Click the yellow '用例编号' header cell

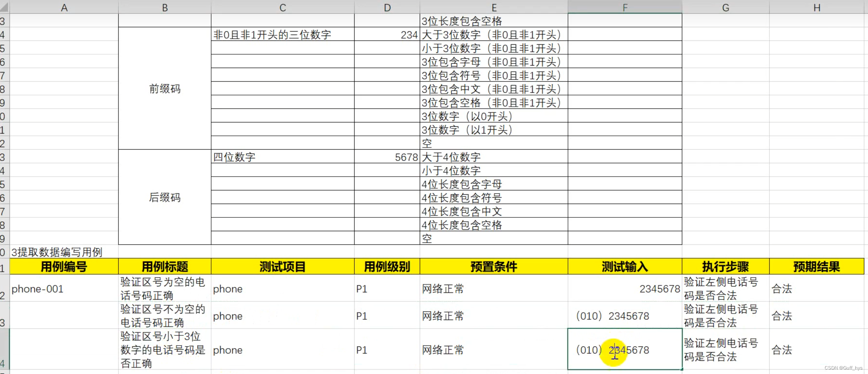pyautogui.click(x=64, y=266)
